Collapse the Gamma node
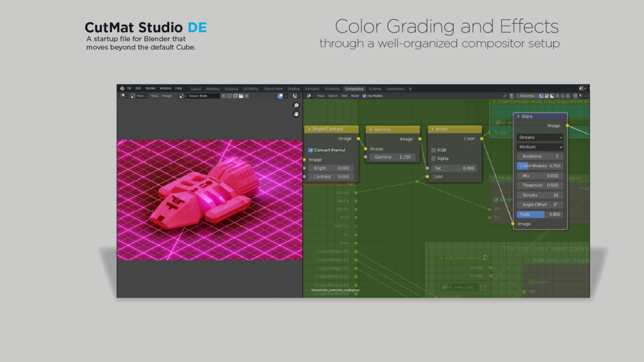Viewport: 644px width, 362px height. click(370, 129)
